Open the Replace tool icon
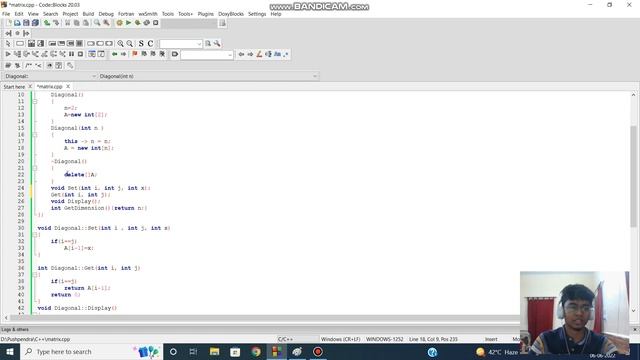The width and height of the screenshot is (640, 360). pyautogui.click(x=106, y=23)
